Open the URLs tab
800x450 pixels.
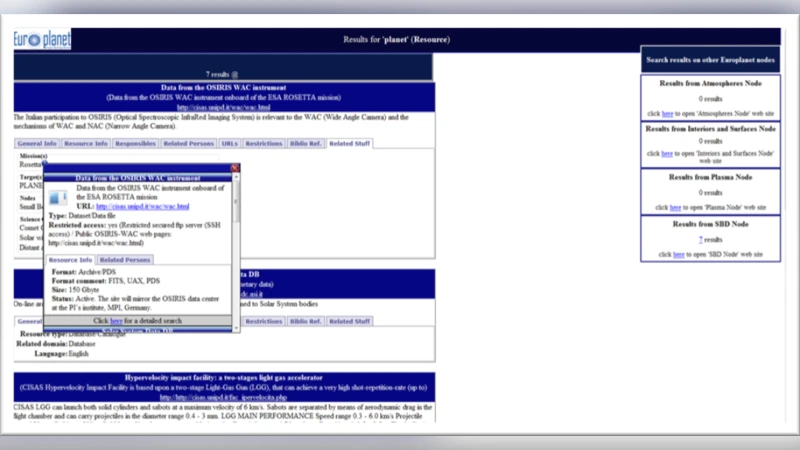[229, 144]
